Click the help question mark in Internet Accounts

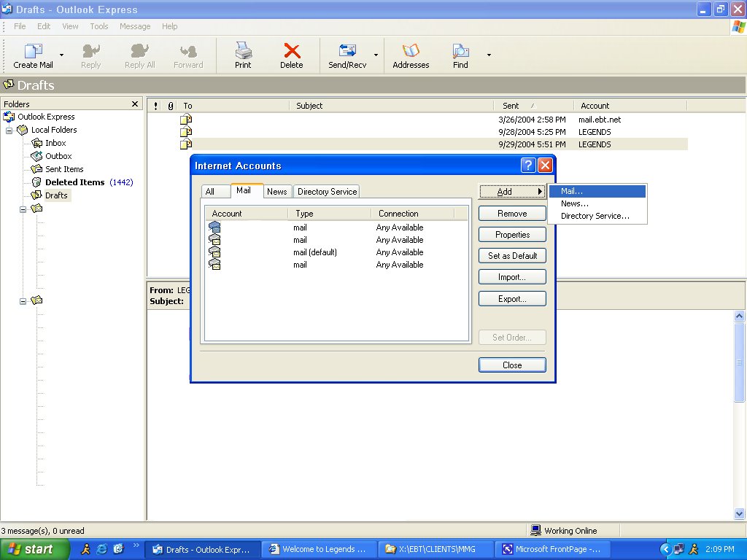(528, 166)
